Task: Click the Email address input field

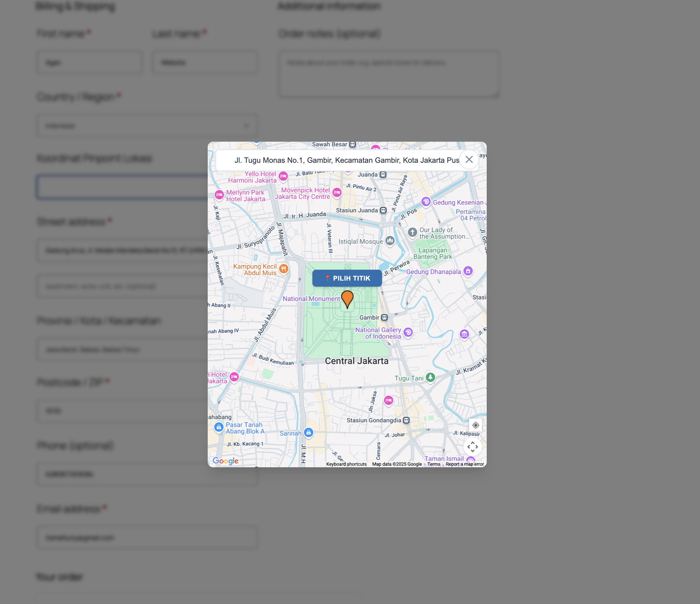Action: 148,537
